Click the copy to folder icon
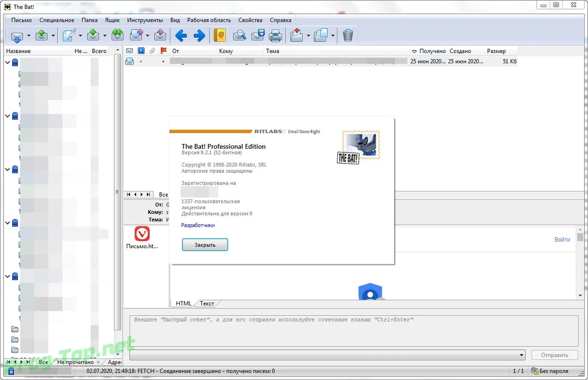588x380 pixels. click(x=320, y=35)
